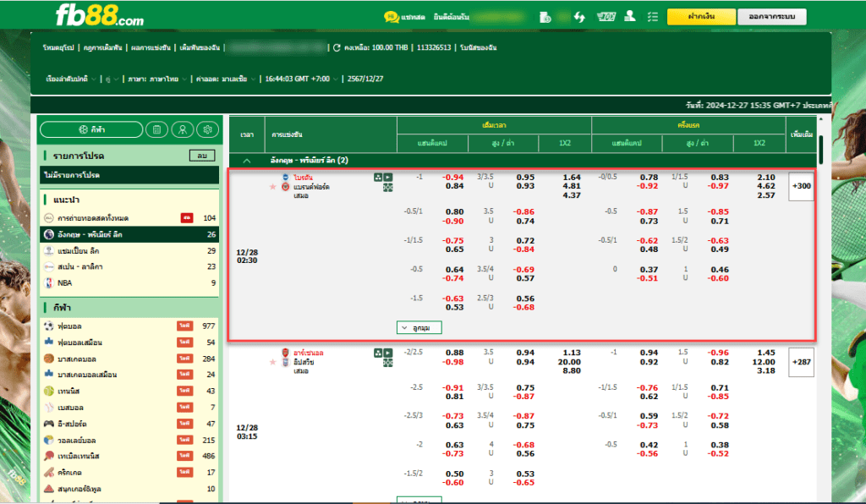Open the เดิมพันของฉัน my bets menu
This screenshot has height=504, width=866.
point(200,48)
